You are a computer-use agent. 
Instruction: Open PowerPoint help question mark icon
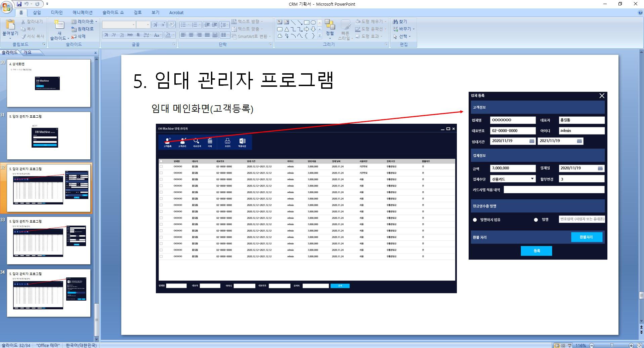tap(640, 12)
